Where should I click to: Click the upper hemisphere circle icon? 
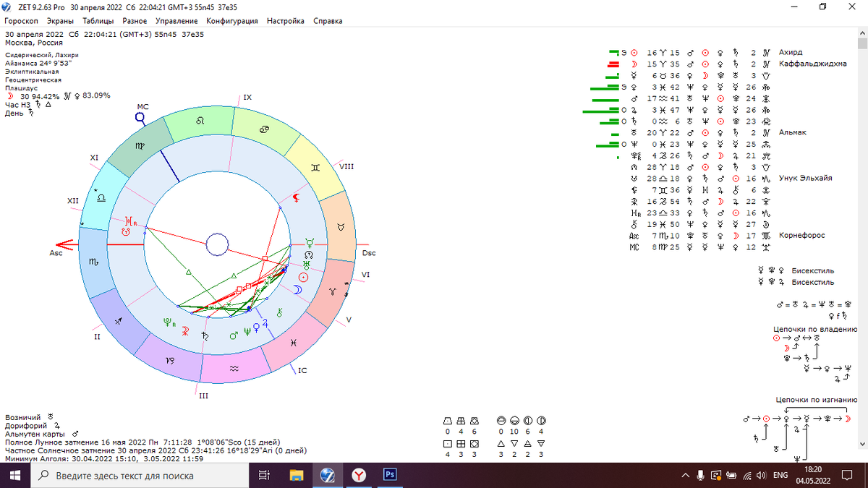(x=502, y=421)
